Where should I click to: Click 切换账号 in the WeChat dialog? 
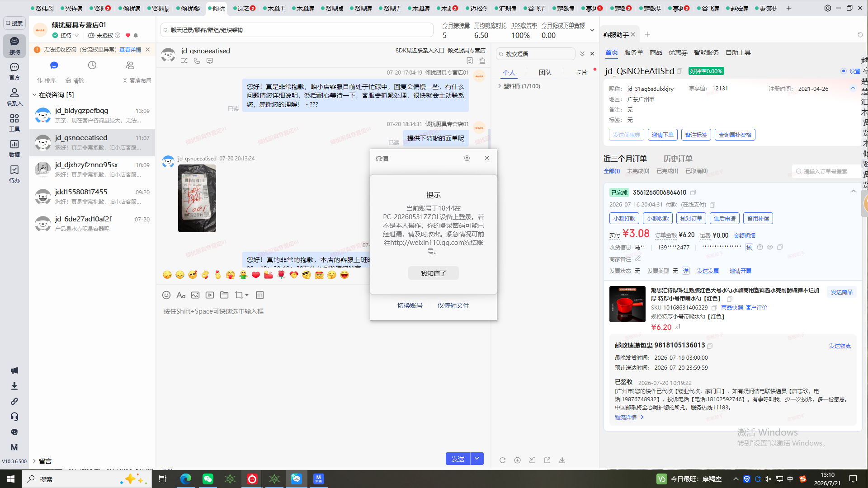pos(410,305)
